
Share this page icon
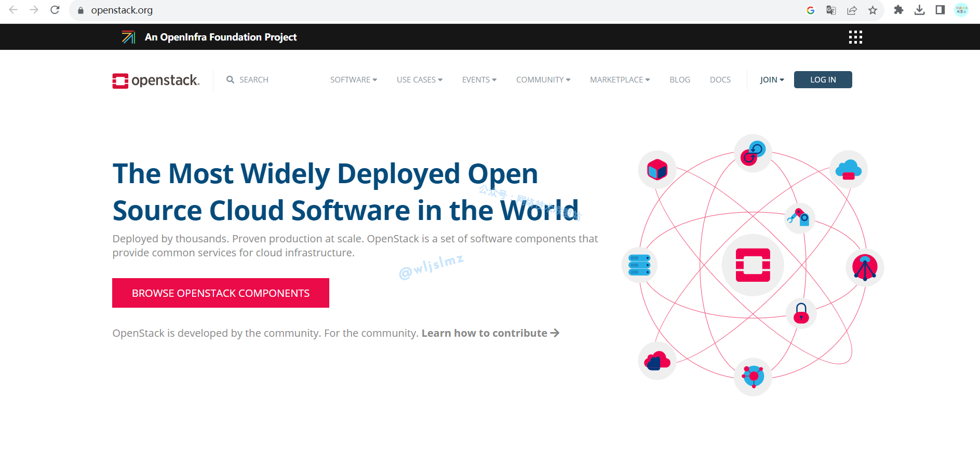click(852, 10)
